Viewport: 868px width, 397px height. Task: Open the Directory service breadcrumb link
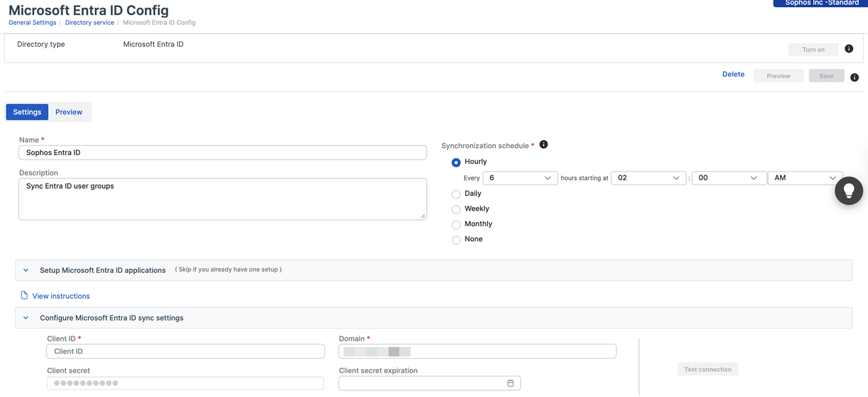(89, 22)
